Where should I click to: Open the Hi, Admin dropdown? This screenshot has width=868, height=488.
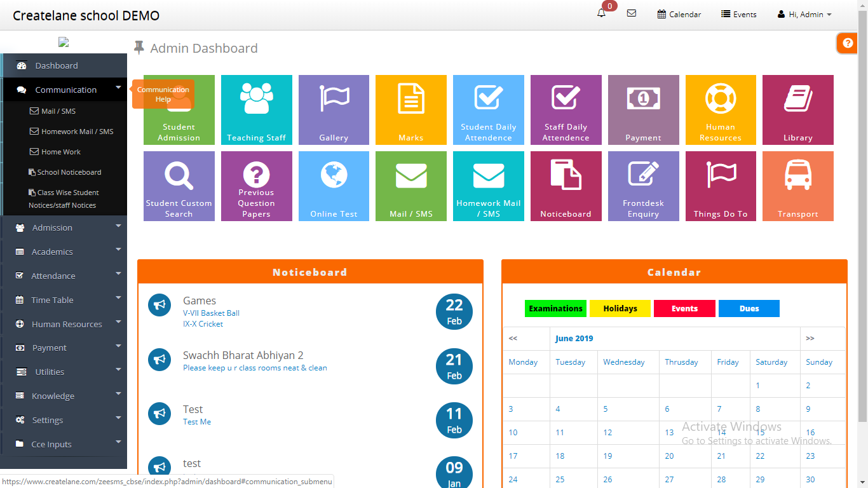805,14
